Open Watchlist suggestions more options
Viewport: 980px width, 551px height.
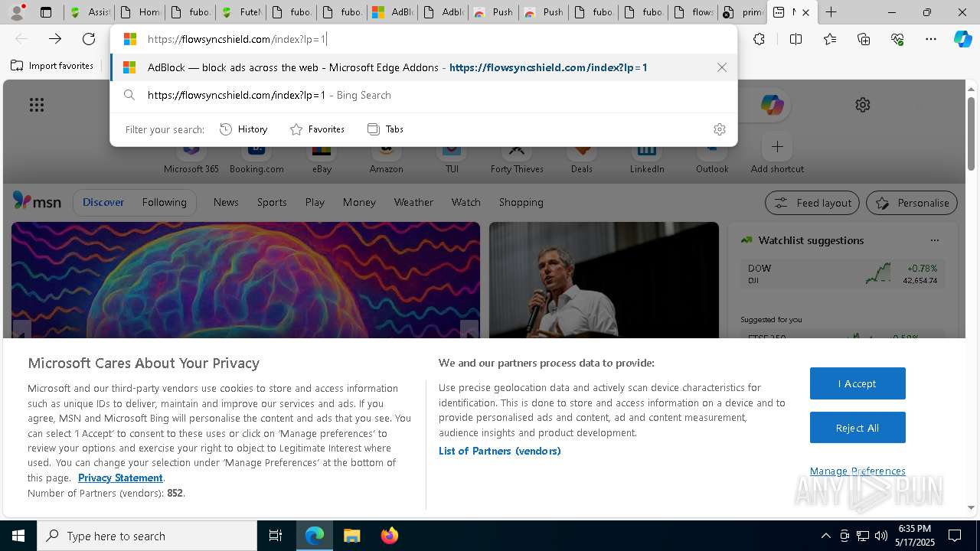tap(934, 240)
